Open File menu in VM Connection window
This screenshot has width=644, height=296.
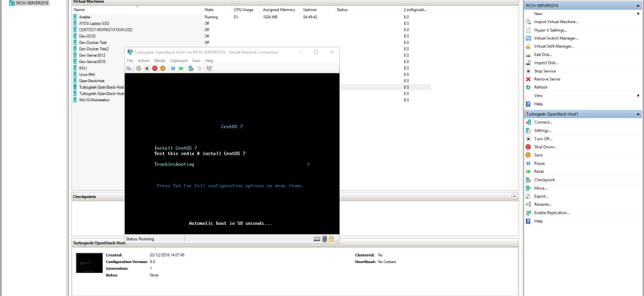point(130,61)
